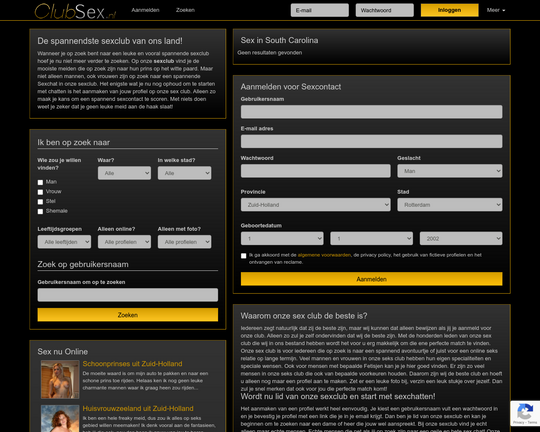Click the yellow Zoeken search button
The width and height of the screenshot is (540, 432).
tap(128, 315)
